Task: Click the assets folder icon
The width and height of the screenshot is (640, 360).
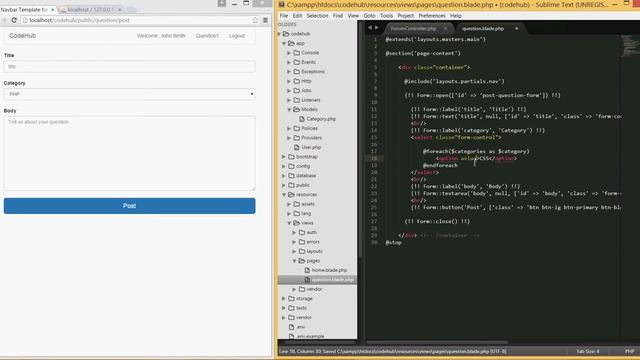Action: [x=297, y=204]
